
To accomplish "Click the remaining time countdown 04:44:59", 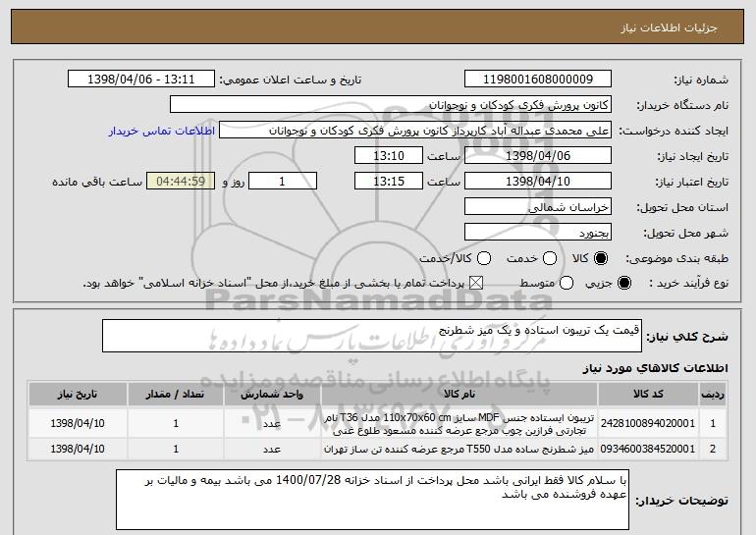I will [181, 182].
